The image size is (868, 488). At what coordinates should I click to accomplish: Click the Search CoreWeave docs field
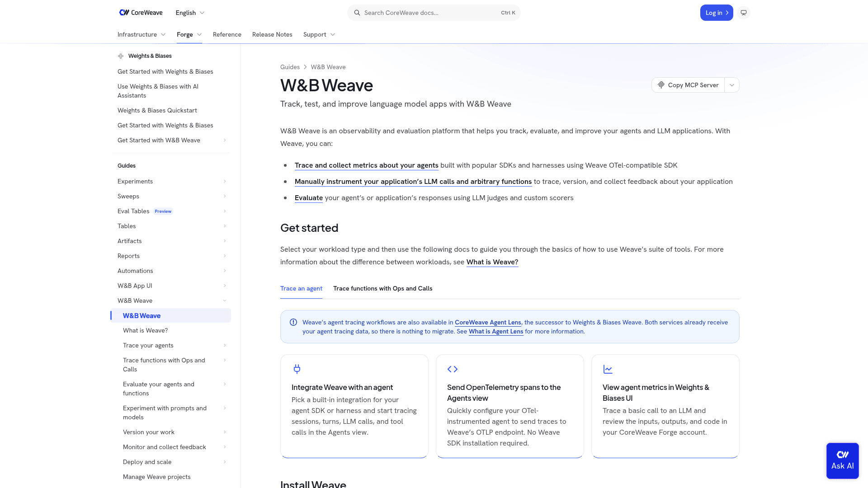(434, 13)
